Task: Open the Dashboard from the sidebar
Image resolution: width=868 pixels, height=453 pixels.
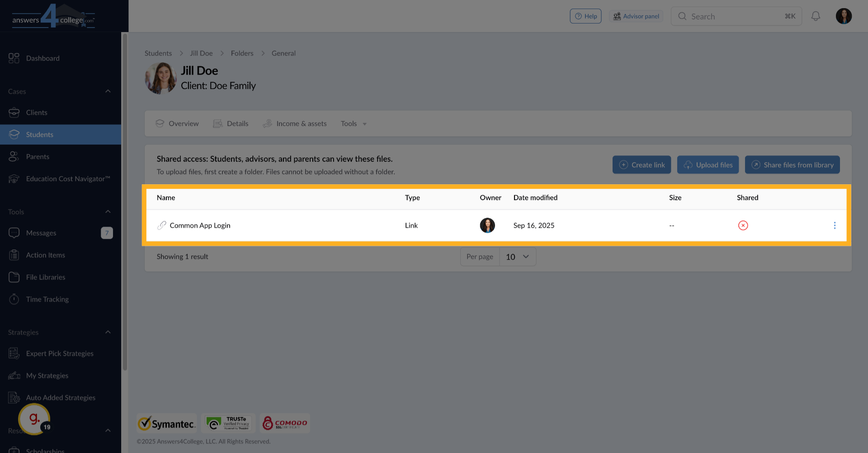Action: click(43, 58)
